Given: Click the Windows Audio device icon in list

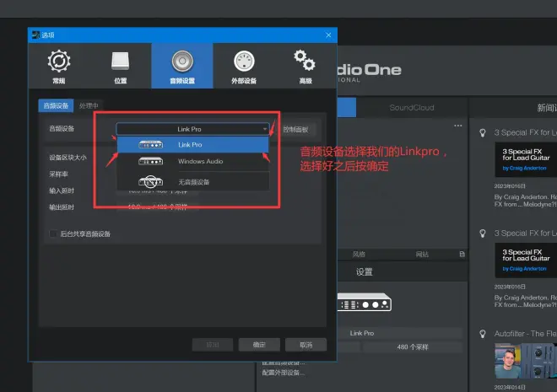Looking at the screenshot, I should 150,161.
